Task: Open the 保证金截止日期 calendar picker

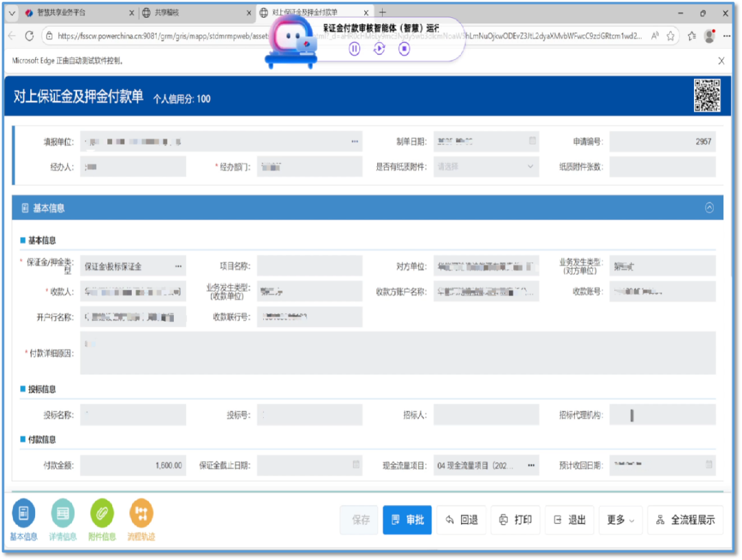Action: (356, 465)
